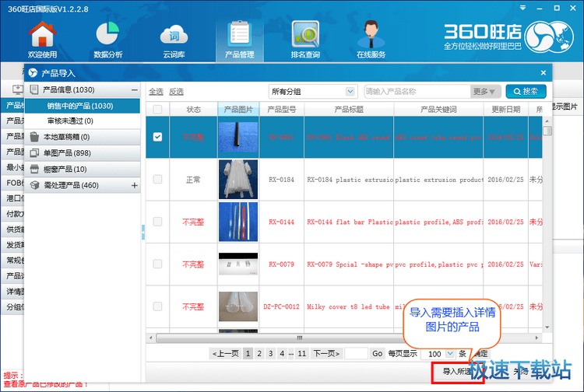584x392 pixels.
Task: Focus the 请输入产品名称 search field
Action: (417, 92)
